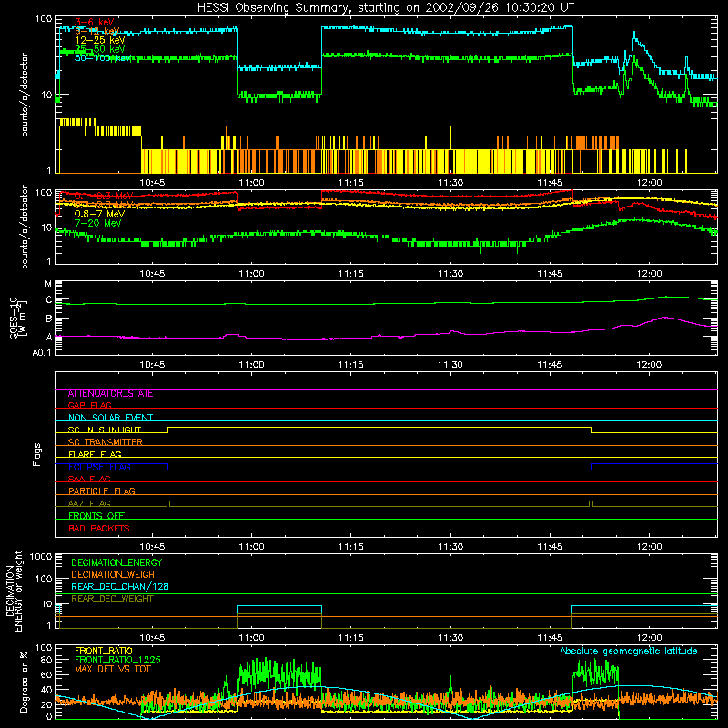728x728 pixels.
Task: Click the HESSI Observing Summary title text
Action: [385, 7]
